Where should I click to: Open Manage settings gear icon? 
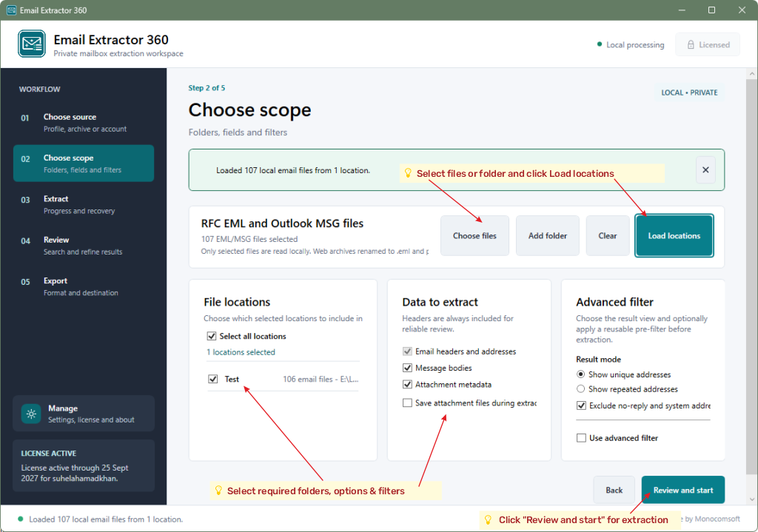click(31, 414)
